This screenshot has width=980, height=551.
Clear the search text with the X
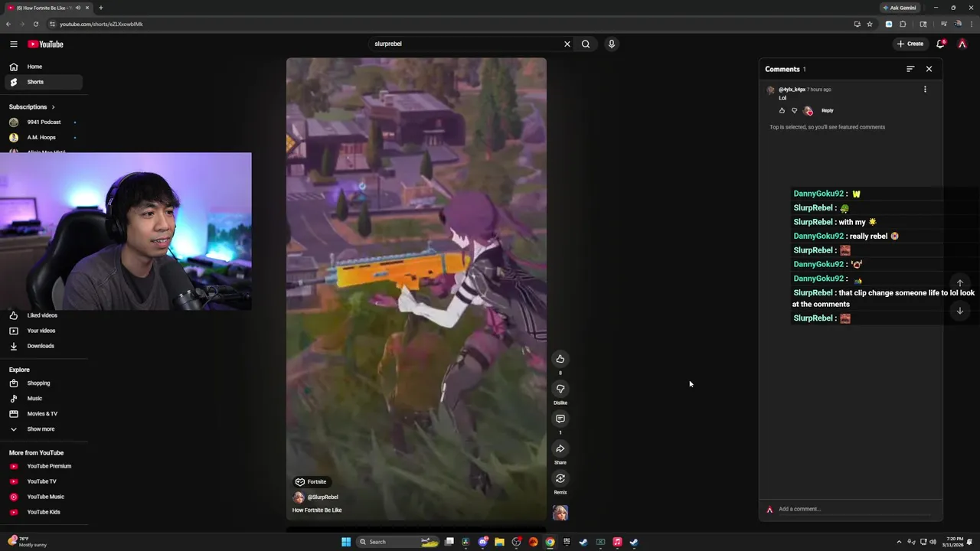[x=567, y=44]
